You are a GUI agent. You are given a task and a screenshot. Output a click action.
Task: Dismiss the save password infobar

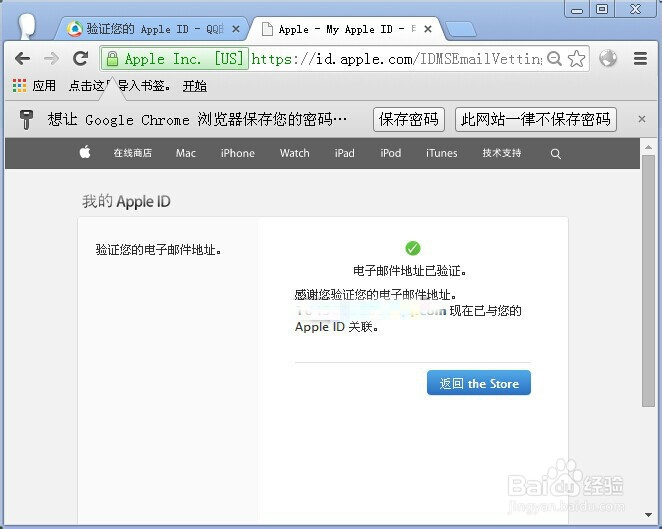[642, 119]
